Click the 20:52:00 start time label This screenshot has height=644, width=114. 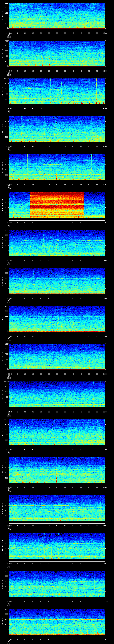pos(9,336)
